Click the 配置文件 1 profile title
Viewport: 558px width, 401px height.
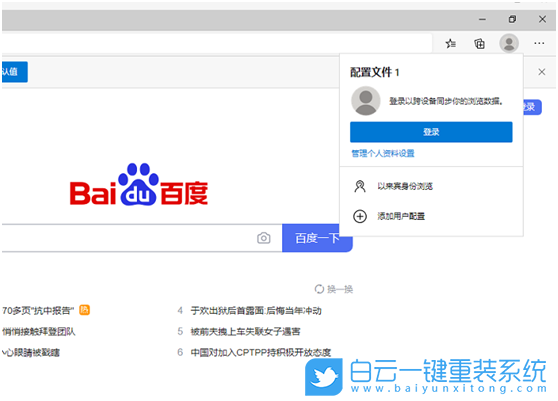tap(375, 72)
